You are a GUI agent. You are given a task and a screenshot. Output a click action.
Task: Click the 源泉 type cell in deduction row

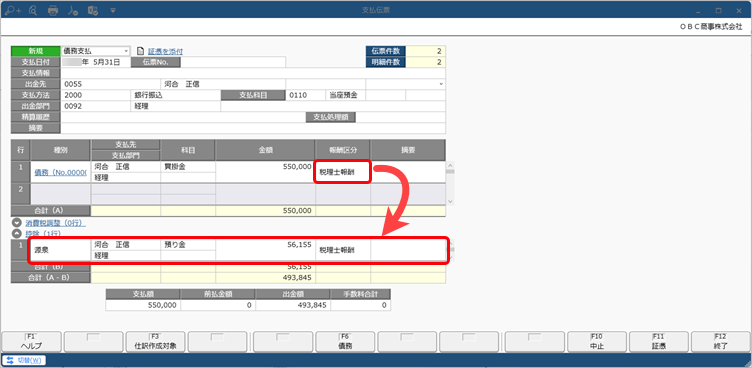point(60,250)
